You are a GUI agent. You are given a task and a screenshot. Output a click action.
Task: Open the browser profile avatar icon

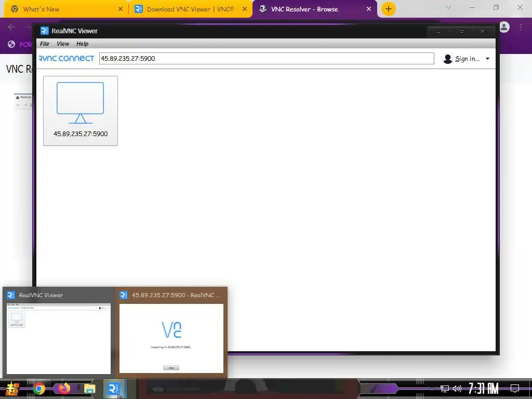(x=504, y=27)
